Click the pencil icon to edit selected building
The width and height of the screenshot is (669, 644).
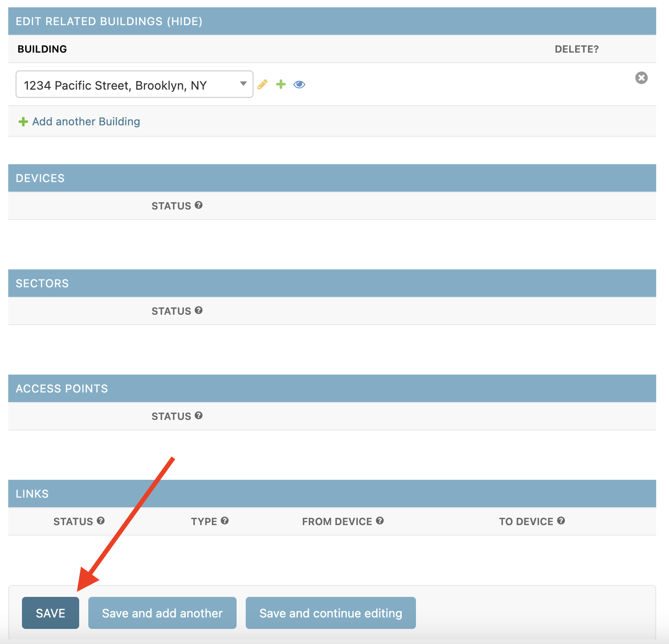coord(263,84)
